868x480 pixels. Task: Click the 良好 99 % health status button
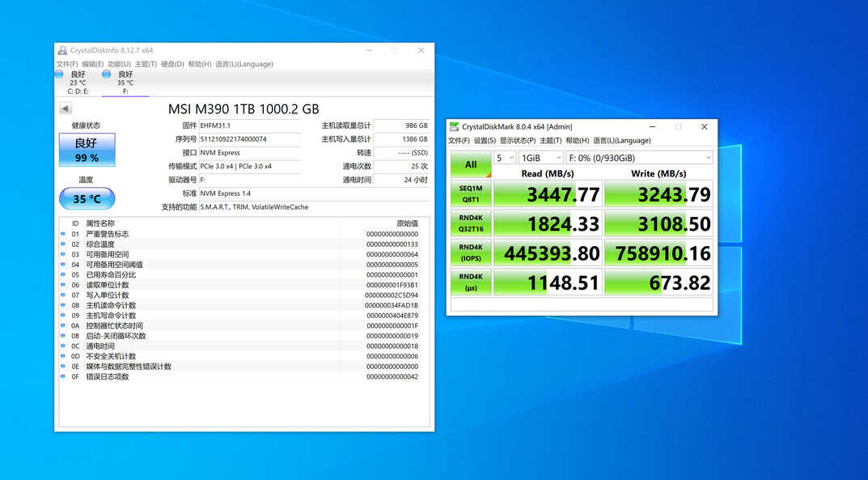[x=87, y=150]
